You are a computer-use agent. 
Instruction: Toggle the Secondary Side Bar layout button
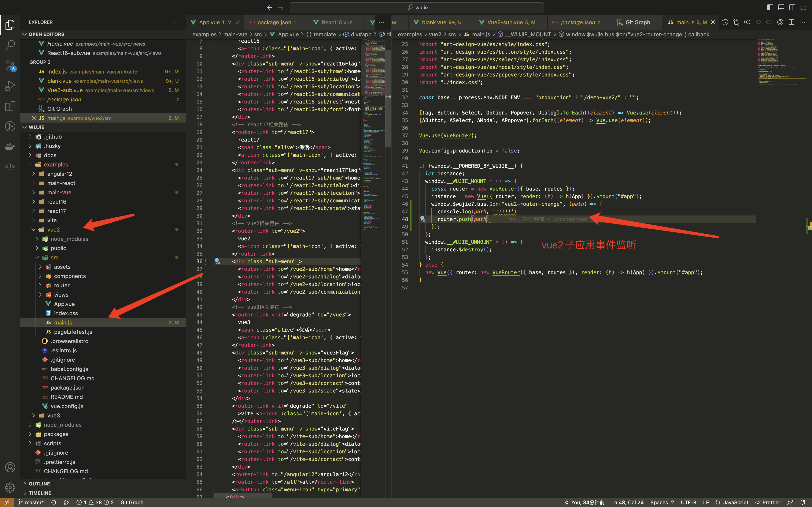792,7
